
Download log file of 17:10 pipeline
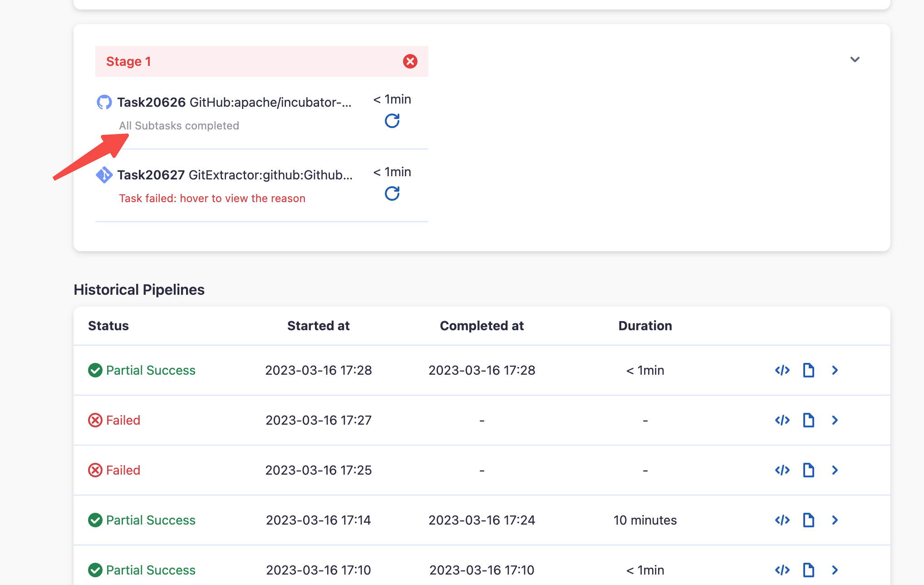808,570
